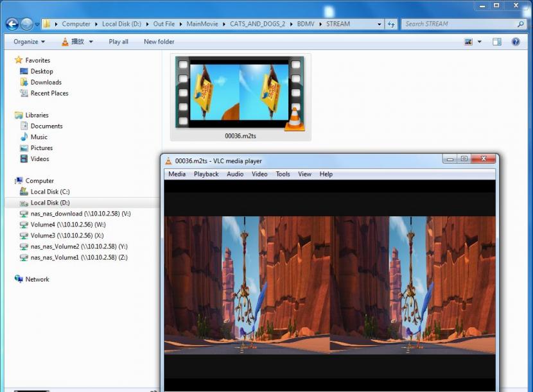Screen dimensions: 533x392
Task: Open the change view options dropdown arrow
Action: [480, 42]
